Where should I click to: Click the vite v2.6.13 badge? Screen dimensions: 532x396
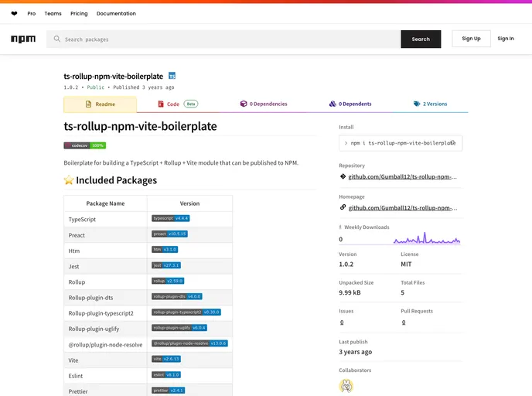pyautogui.click(x=166, y=359)
